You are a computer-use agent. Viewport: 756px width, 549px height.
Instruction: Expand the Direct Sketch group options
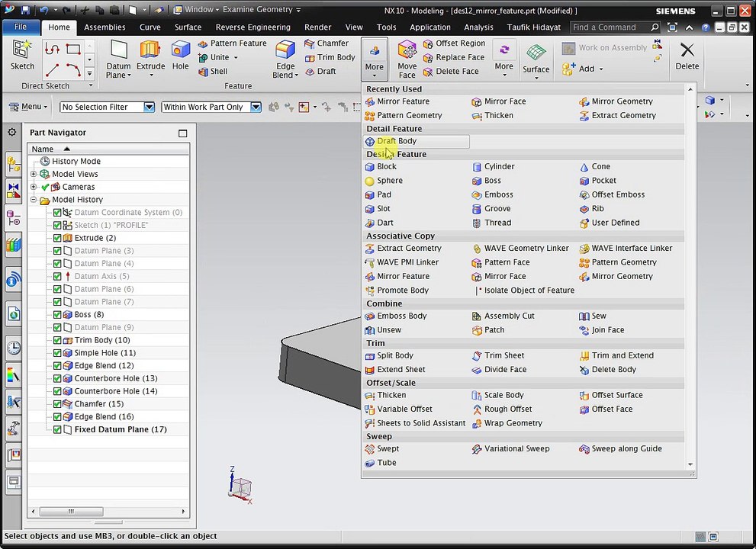point(91,86)
